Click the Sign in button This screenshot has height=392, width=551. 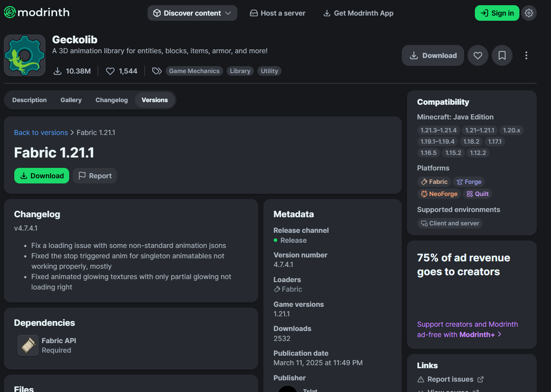497,13
